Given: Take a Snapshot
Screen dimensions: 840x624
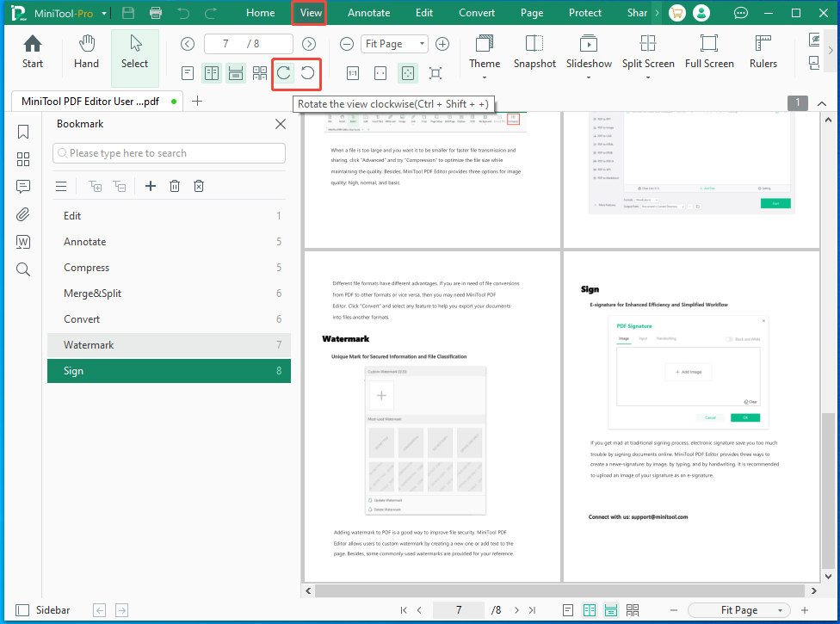Looking at the screenshot, I should [534, 52].
